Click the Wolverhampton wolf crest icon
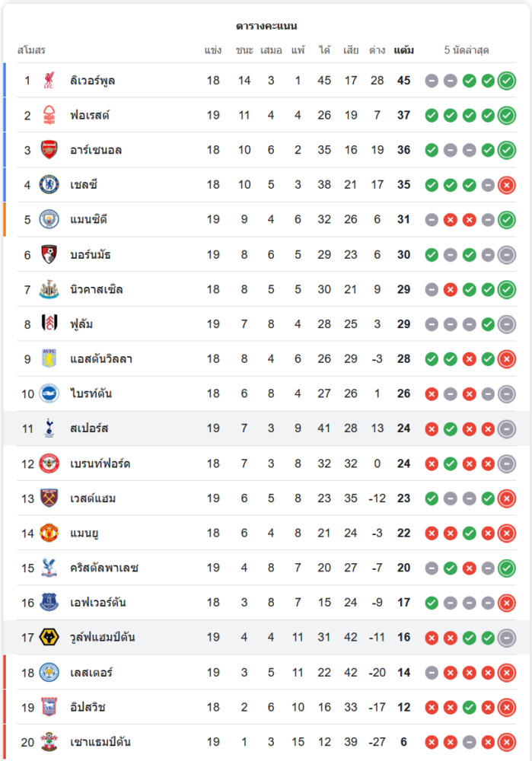The height and width of the screenshot is (761, 532). click(49, 637)
